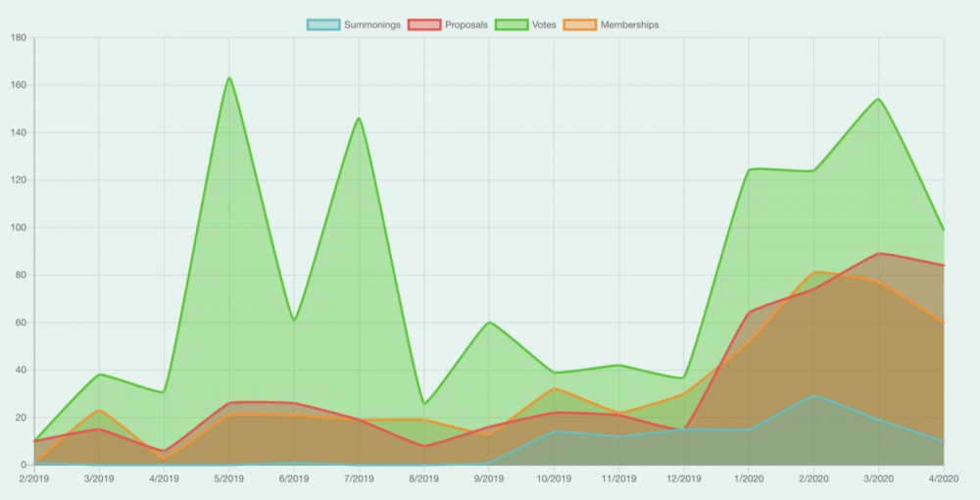Screen dimensions: 980x500
Task: Click the 180 y-axis tick label
Action: click(x=18, y=38)
